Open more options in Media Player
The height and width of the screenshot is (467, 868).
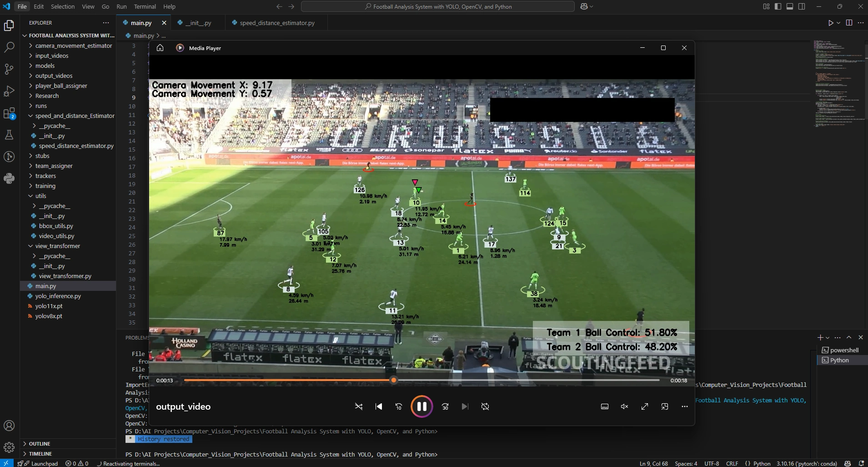685,406
